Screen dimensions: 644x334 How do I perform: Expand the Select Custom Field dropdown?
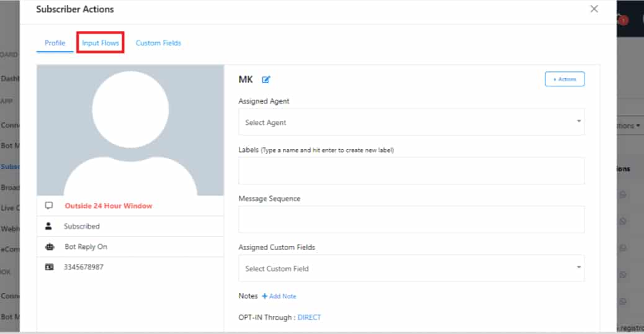point(411,269)
